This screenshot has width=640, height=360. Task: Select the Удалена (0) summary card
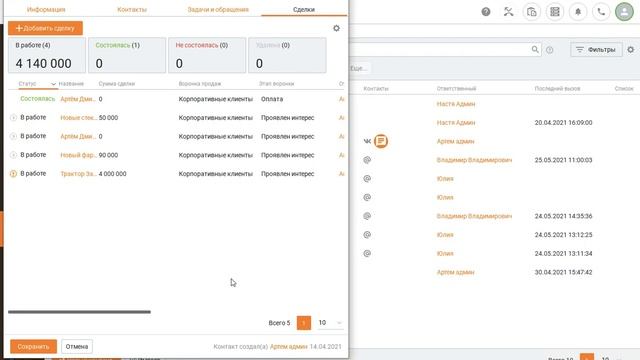tap(287, 55)
